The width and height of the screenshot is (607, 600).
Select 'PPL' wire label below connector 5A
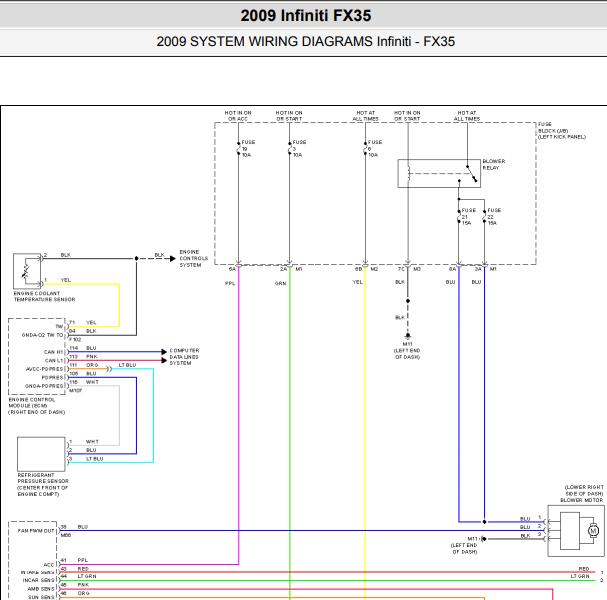pos(230,283)
